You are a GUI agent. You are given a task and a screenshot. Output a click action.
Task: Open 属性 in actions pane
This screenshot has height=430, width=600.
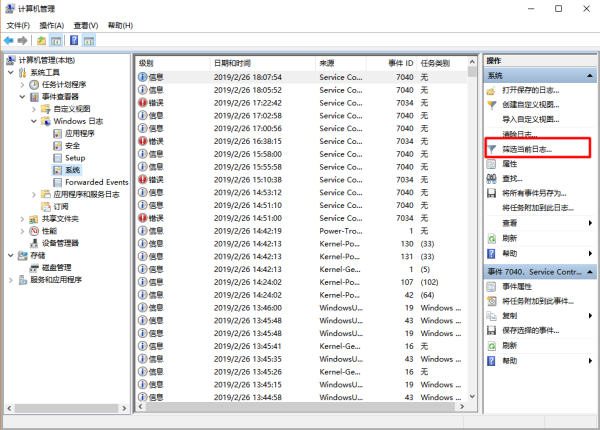(x=509, y=164)
